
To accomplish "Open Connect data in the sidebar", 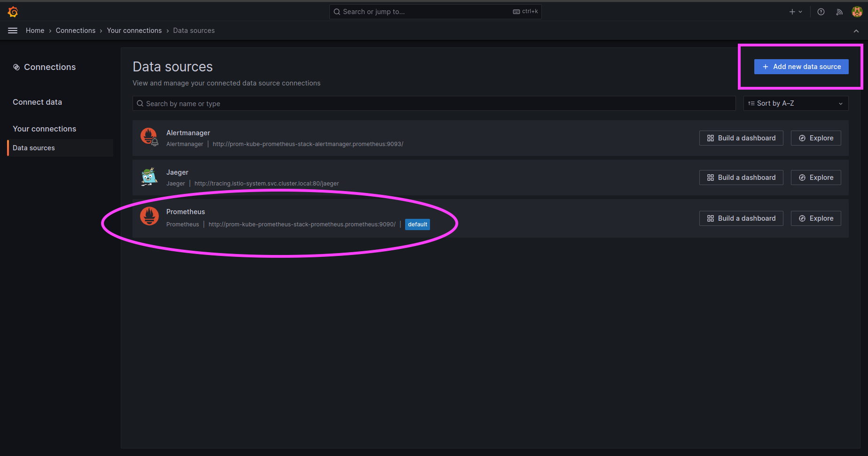I will [x=37, y=102].
